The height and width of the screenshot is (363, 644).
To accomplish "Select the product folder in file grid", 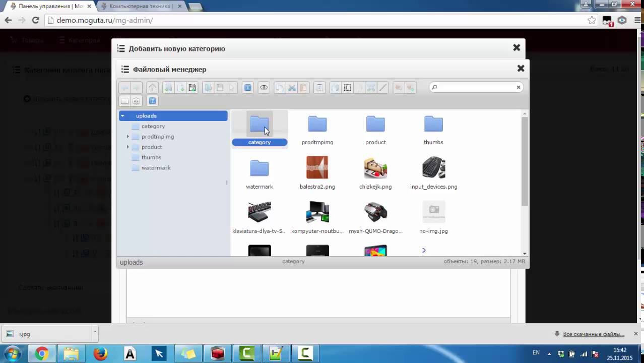I will [x=375, y=130].
